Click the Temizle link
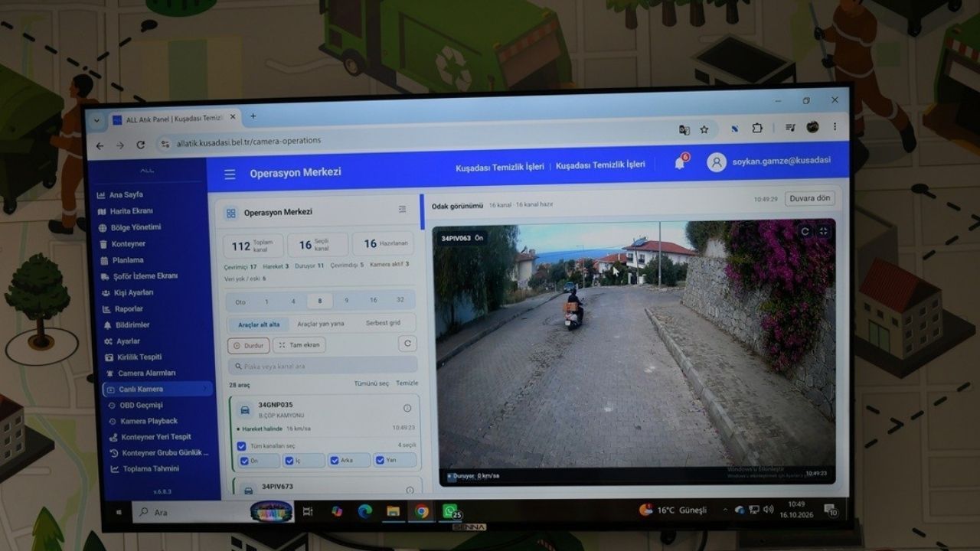Screen dimensions: 980x551 (x=407, y=383)
